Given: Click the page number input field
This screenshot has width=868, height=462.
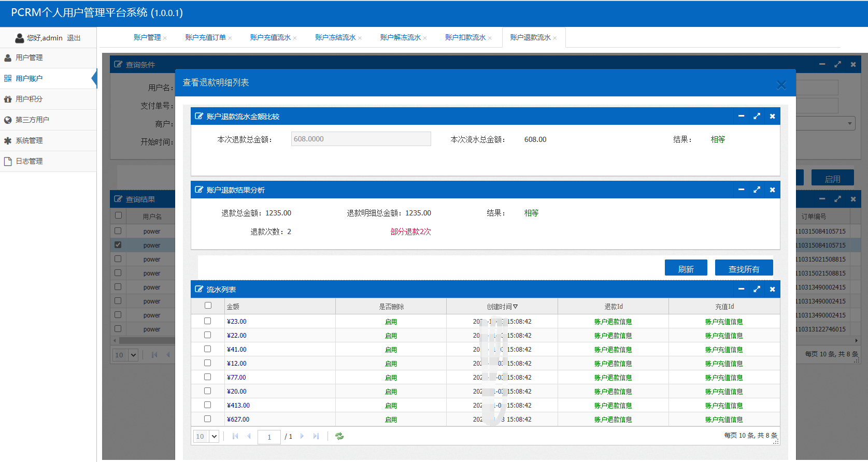Looking at the screenshot, I should [269, 437].
